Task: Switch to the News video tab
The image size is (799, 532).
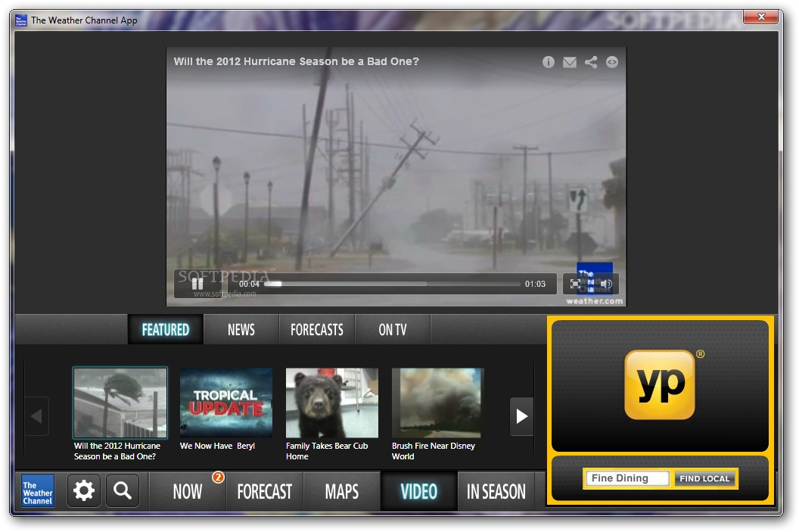Action: tap(241, 330)
